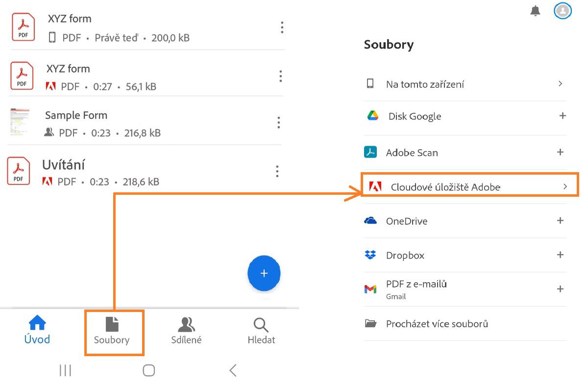Tap PDF icon of XYZ form 56,1 kB

pos(22,76)
